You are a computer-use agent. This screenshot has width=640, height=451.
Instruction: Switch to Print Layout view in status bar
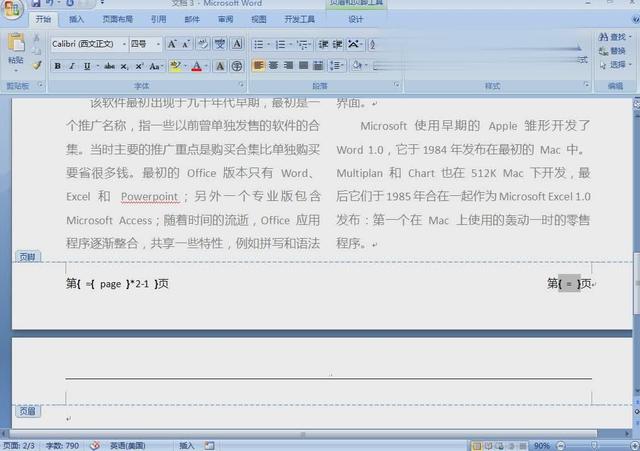pos(477,446)
